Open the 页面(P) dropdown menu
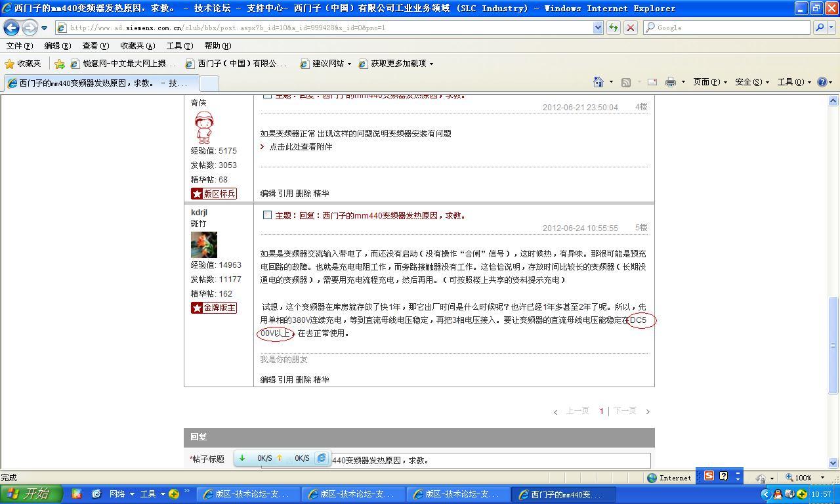Viewport: 840px width, 504px height. [x=710, y=82]
